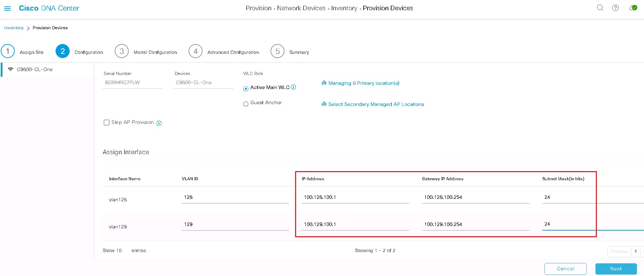The width and height of the screenshot is (644, 276).
Task: Go to Advanced Configuration step label
Action: click(233, 52)
